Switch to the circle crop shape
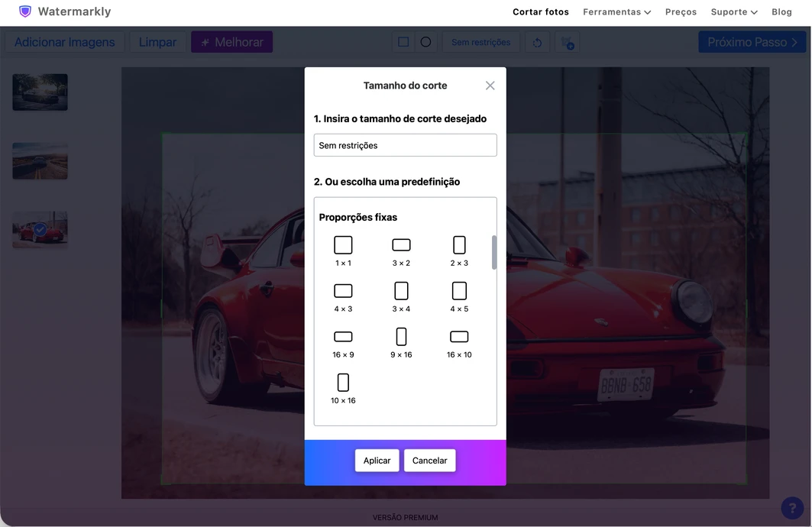 pos(425,42)
